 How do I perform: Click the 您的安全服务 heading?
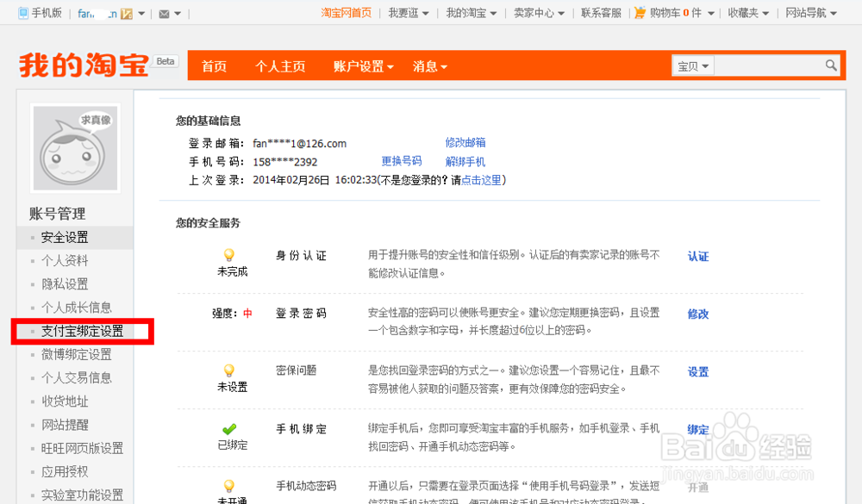tap(208, 222)
